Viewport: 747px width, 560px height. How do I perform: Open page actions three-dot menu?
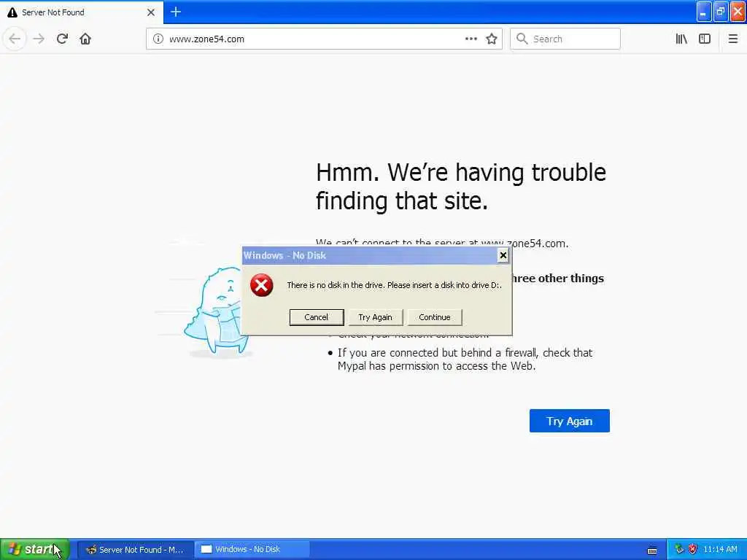point(471,39)
